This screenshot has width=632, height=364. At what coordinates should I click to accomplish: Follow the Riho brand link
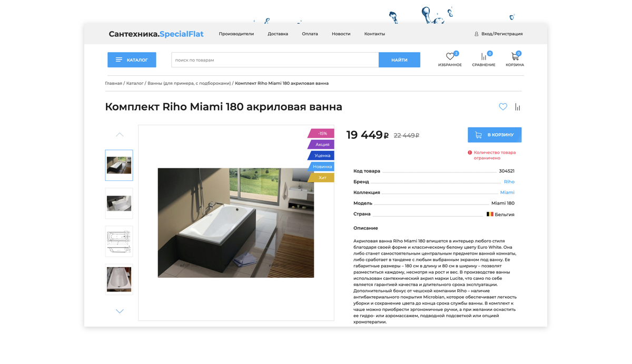pyautogui.click(x=509, y=181)
